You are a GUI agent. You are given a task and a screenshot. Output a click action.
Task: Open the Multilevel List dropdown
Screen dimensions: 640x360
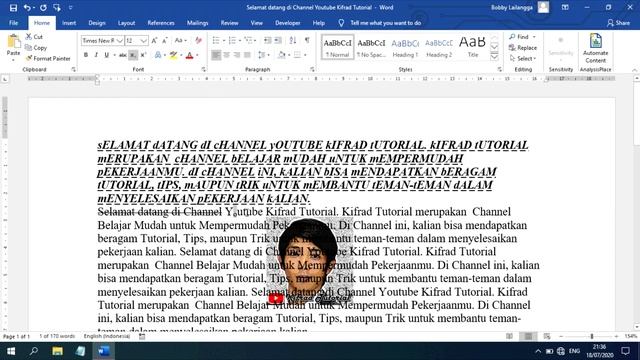(x=255, y=40)
